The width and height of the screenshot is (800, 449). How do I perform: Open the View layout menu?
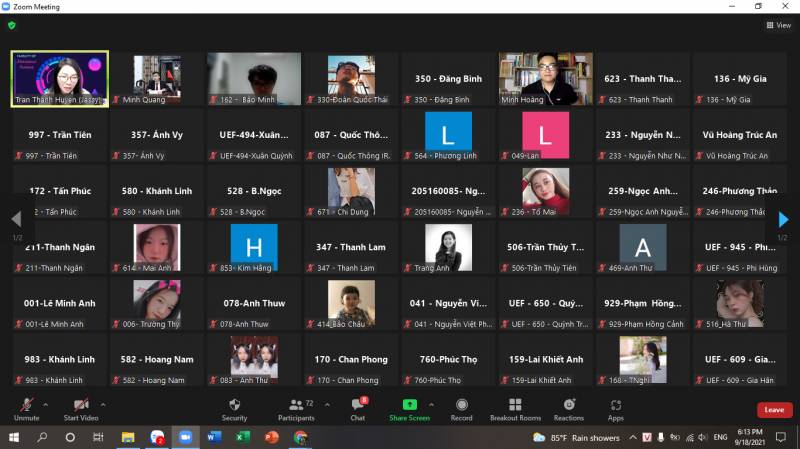pos(779,26)
